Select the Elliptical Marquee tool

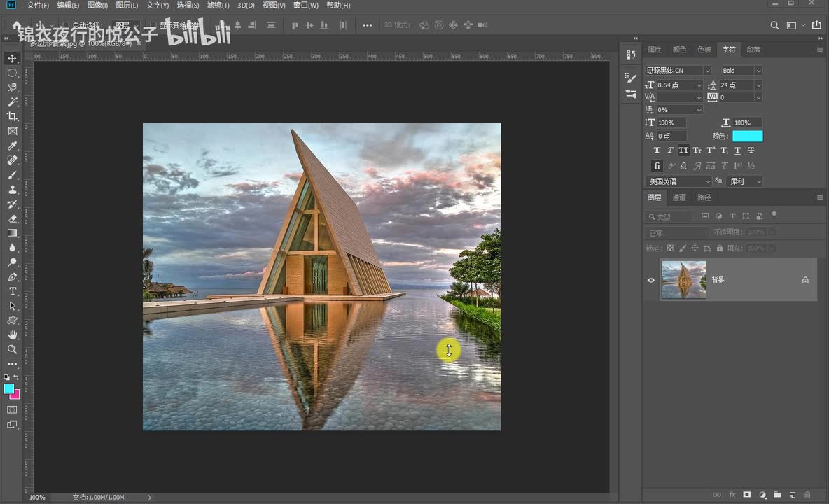(x=12, y=73)
